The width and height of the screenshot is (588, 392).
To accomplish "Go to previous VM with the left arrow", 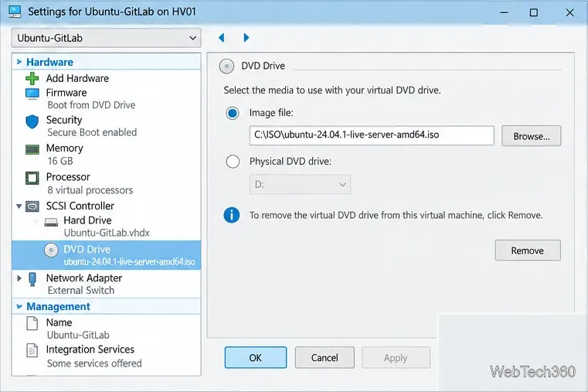I will 221,38.
